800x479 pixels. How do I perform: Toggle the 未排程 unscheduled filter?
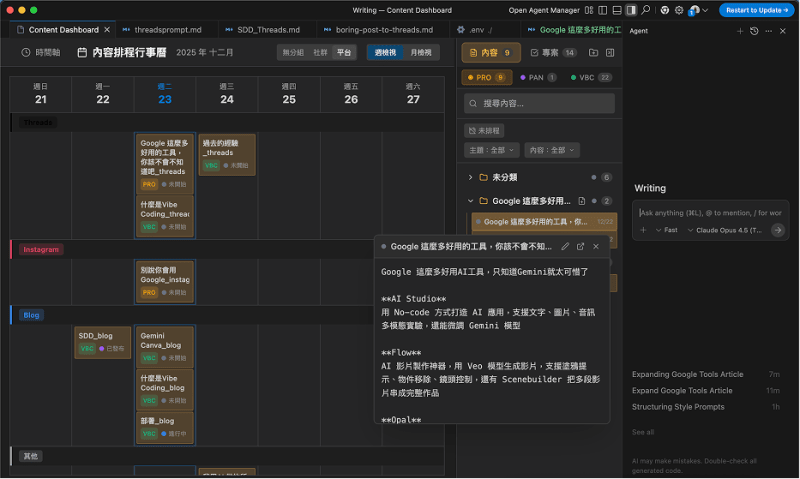click(484, 131)
